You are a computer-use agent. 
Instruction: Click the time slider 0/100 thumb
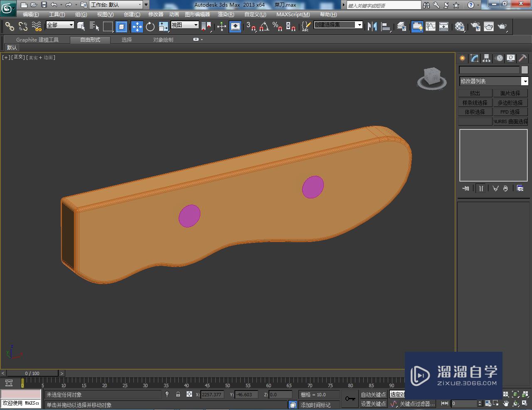click(x=32, y=373)
